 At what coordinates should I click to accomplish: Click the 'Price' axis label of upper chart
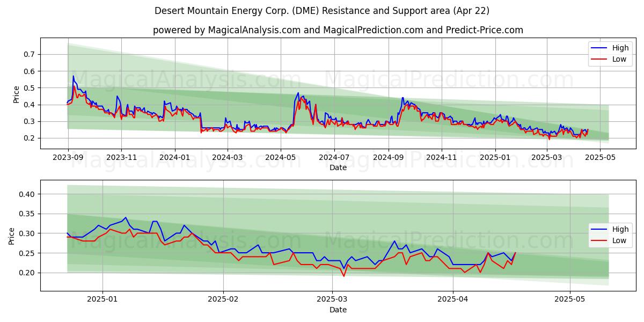coord(16,94)
